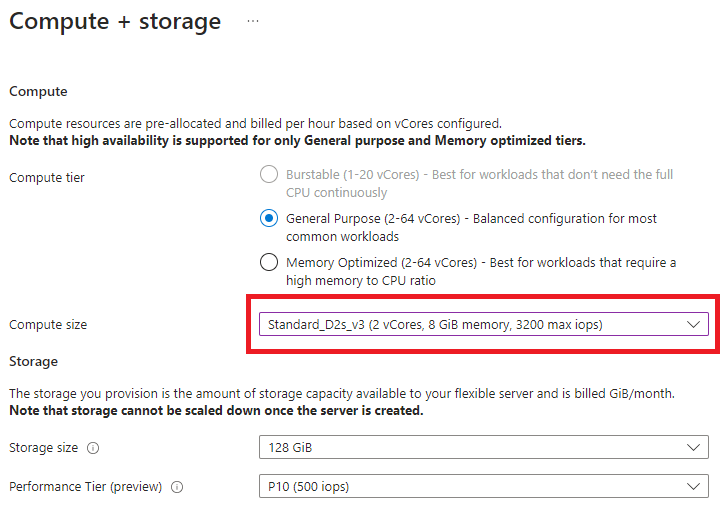Click the Performance Tier info icon
This screenshot has height=519, width=720.
177,487
